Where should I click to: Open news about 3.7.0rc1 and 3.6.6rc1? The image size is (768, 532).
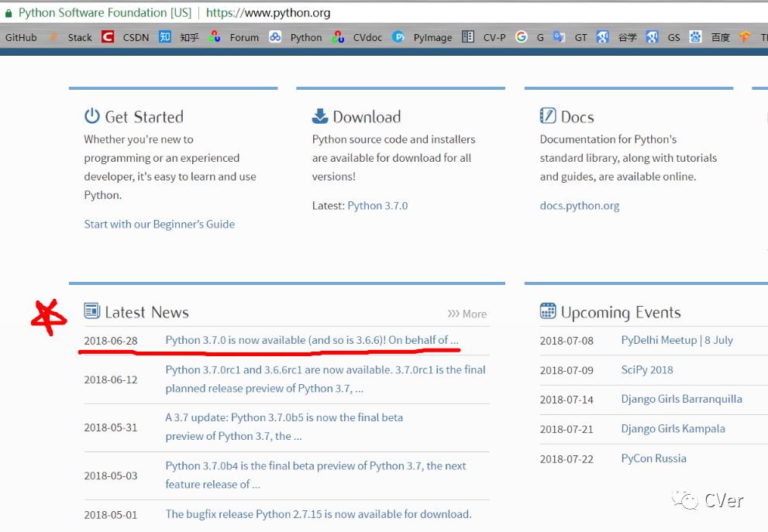pyautogui.click(x=325, y=379)
